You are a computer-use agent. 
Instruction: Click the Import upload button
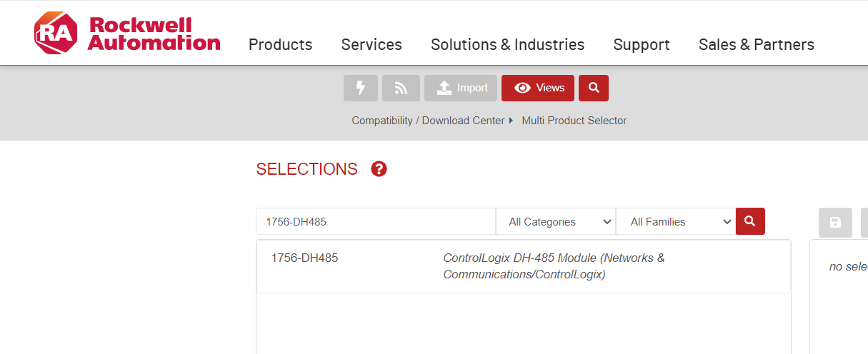pyautogui.click(x=461, y=88)
